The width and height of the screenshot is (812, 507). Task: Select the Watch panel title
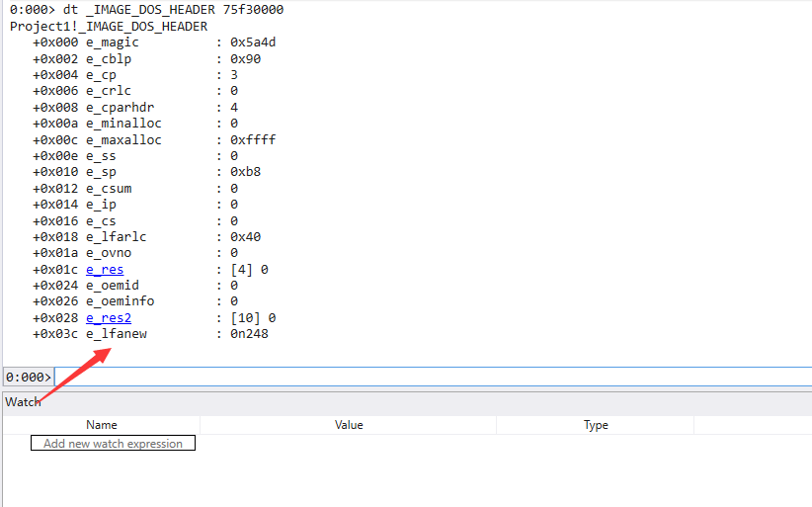click(x=24, y=401)
